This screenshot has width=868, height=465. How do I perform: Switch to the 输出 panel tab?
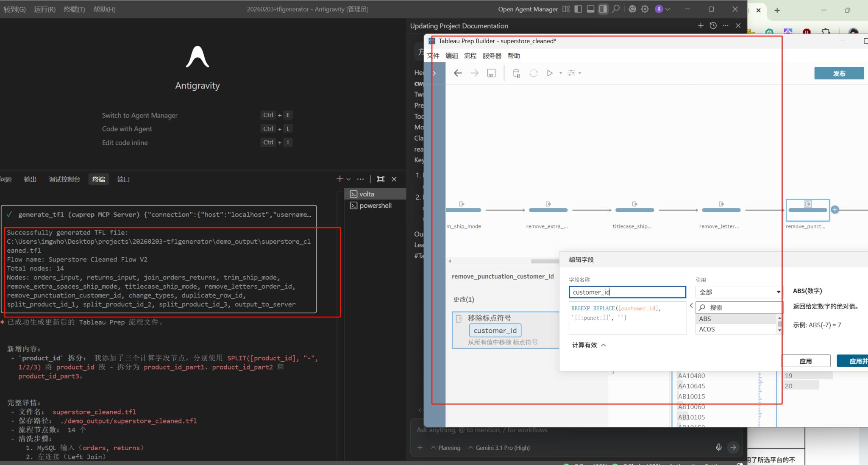coord(30,179)
